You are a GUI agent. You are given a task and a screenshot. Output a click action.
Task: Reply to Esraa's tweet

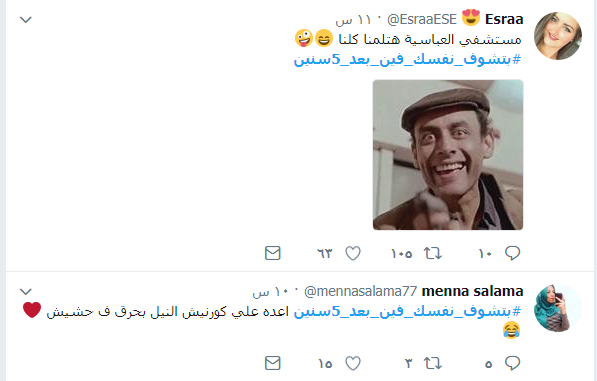512,253
